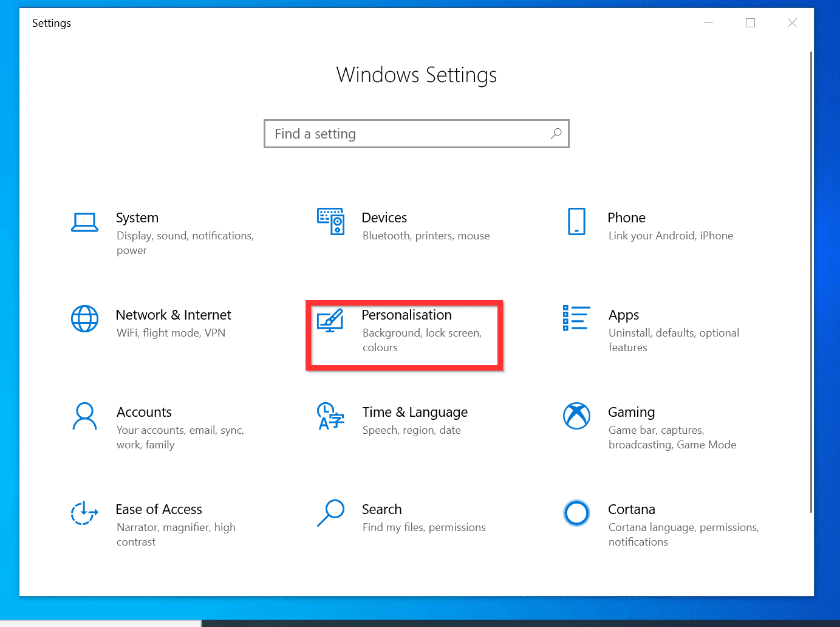
Task: Maximize the Settings window
Action: coord(750,22)
